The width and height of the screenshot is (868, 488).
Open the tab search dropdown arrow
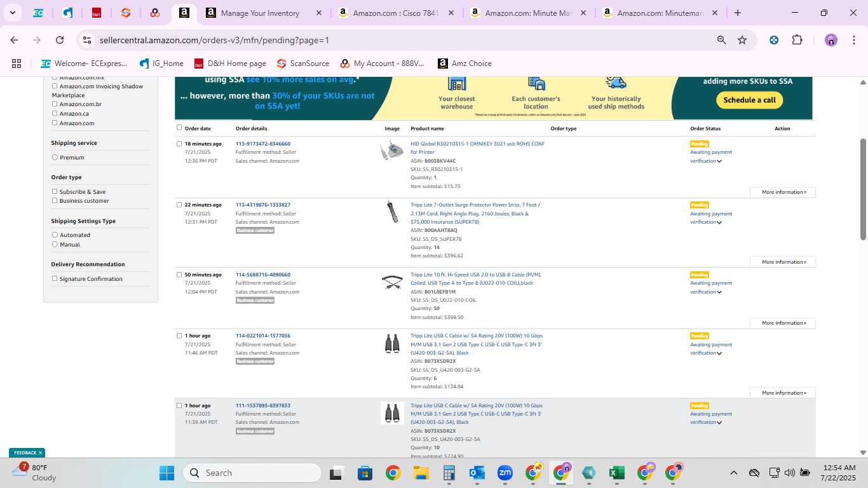pyautogui.click(x=12, y=13)
